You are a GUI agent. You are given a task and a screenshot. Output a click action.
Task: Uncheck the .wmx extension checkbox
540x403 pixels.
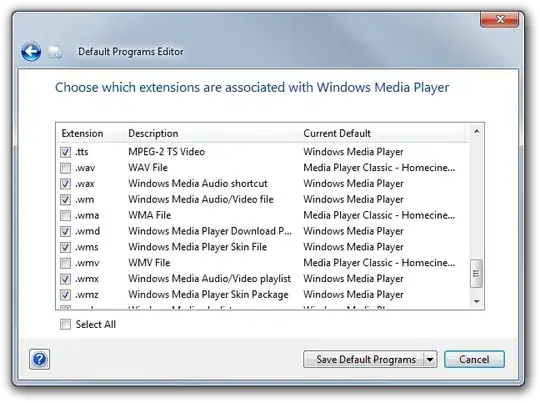(x=65, y=279)
